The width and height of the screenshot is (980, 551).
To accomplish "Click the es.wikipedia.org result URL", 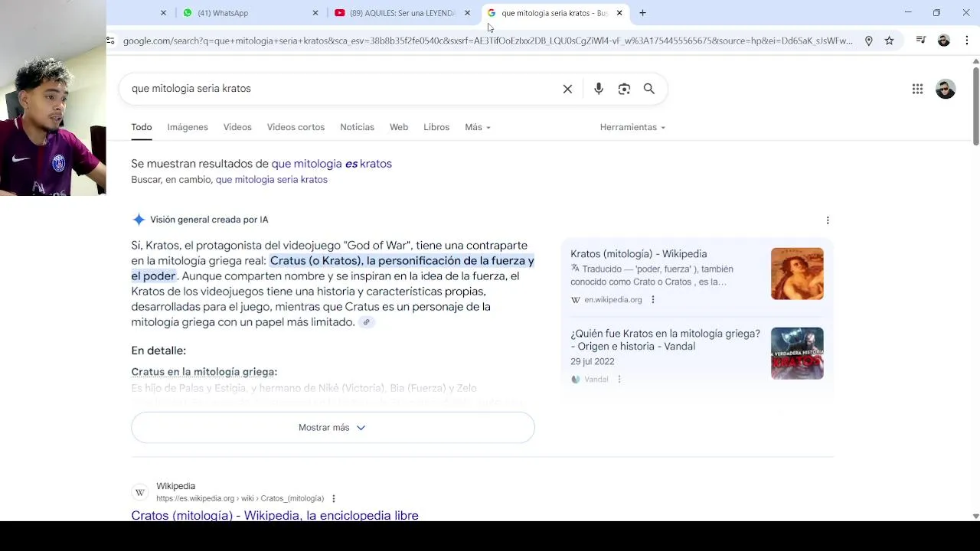I will pos(240,499).
